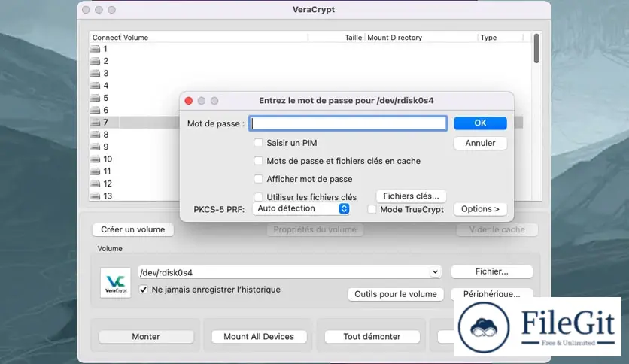Select drive slot 5 icon
Screen dimensions: 629x364
pyautogui.click(x=95, y=98)
